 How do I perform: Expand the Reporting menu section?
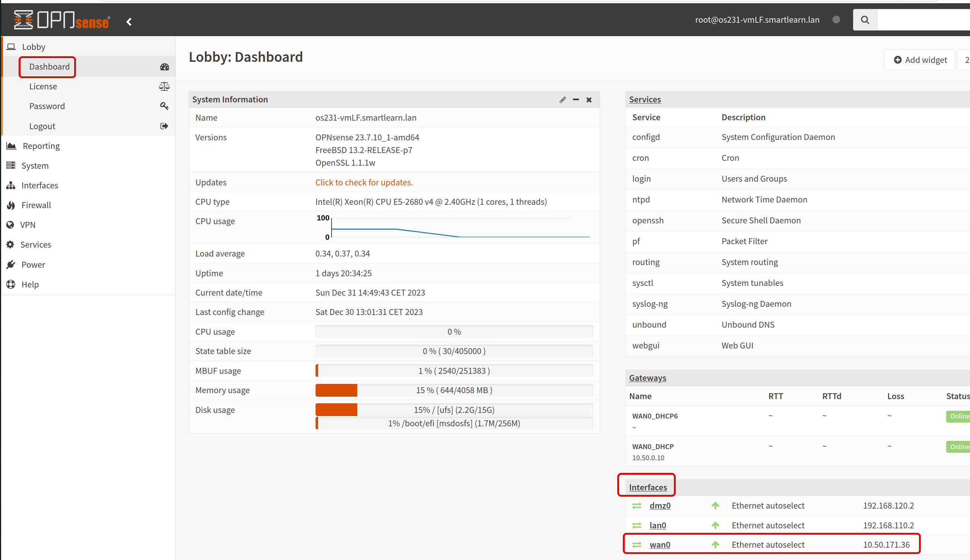pos(41,146)
